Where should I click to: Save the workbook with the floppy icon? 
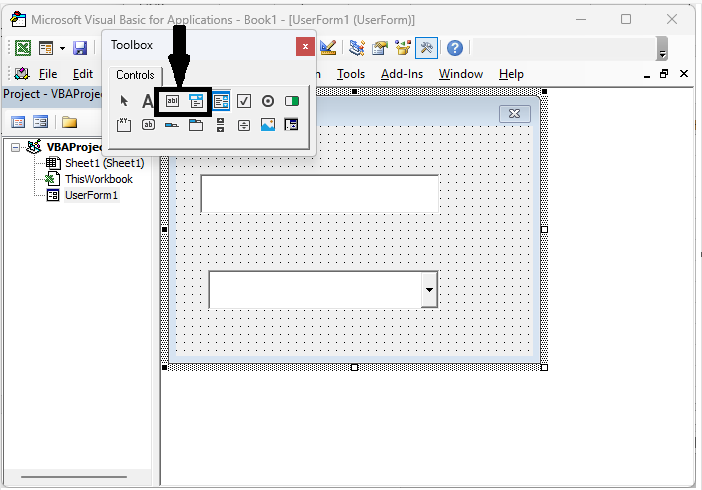click(x=80, y=48)
